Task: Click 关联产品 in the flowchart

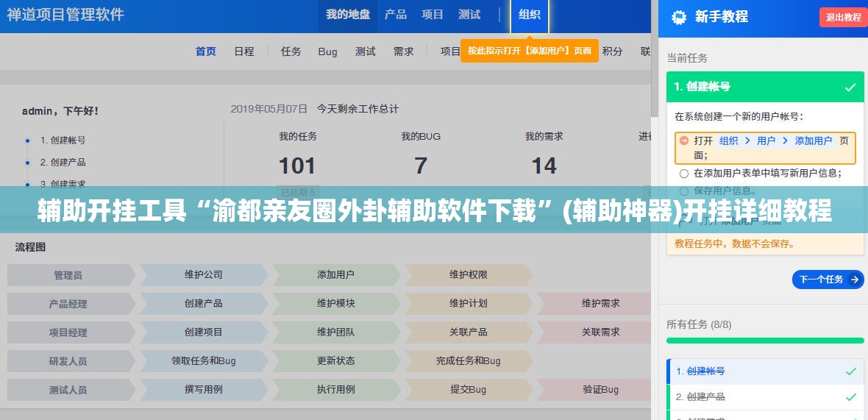Action: coord(469,332)
